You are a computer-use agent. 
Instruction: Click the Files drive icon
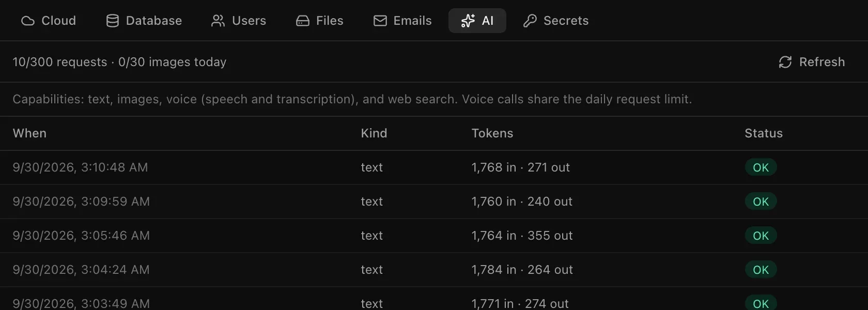click(x=303, y=21)
